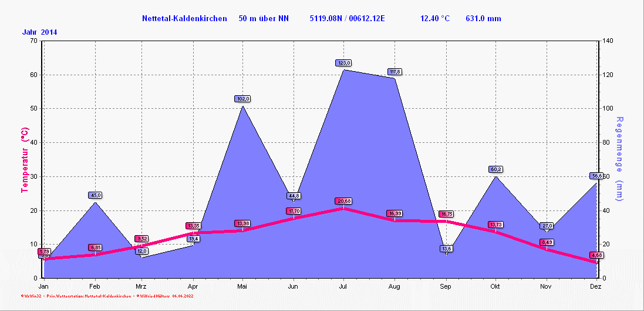
Task: Click the station title Nettetal-Kaldenkirchen
Action: pos(184,18)
